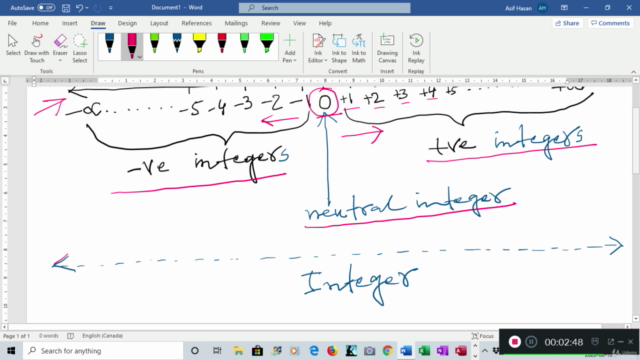
Task: Select the bright green highlighter at right
Action: (267, 44)
